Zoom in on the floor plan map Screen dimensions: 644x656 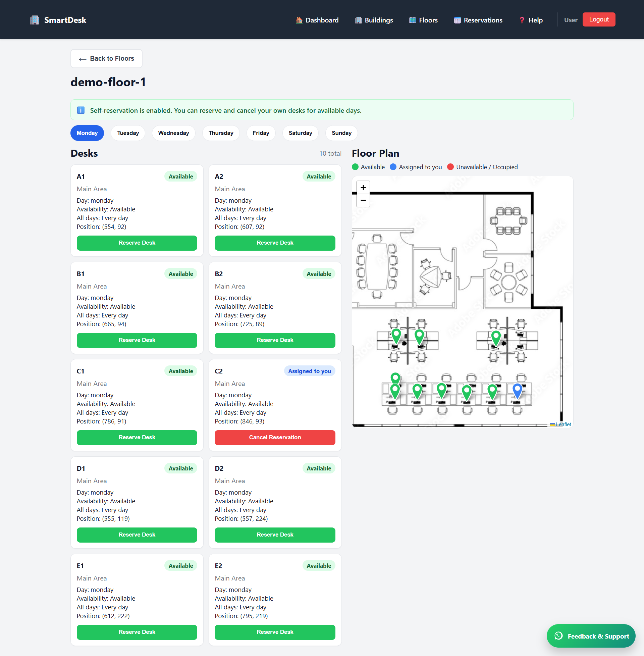point(363,188)
